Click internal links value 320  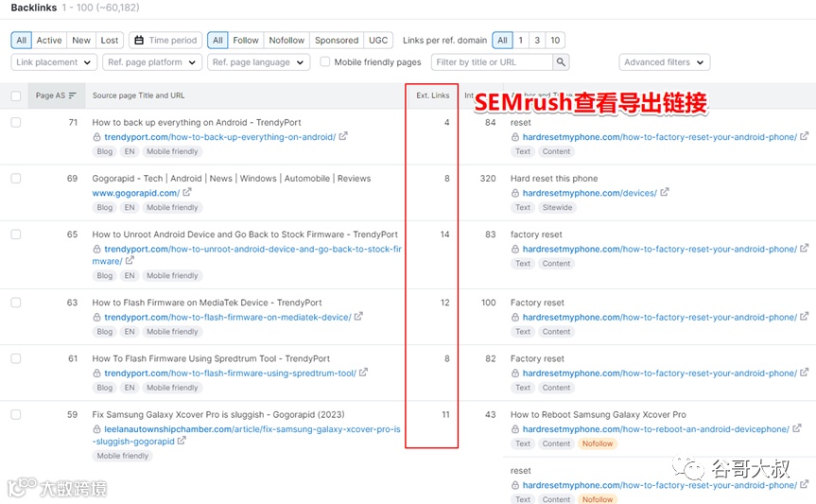(488, 178)
